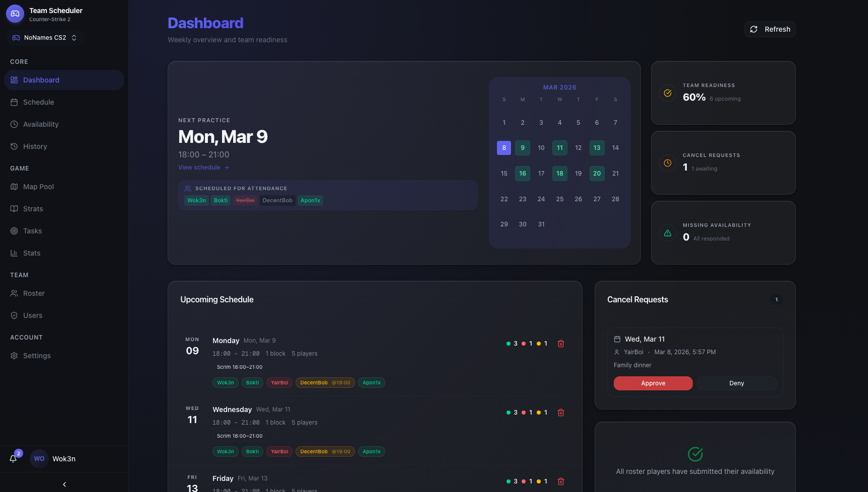
Task: Open the Schedule section in sidebar
Action: [x=38, y=102]
